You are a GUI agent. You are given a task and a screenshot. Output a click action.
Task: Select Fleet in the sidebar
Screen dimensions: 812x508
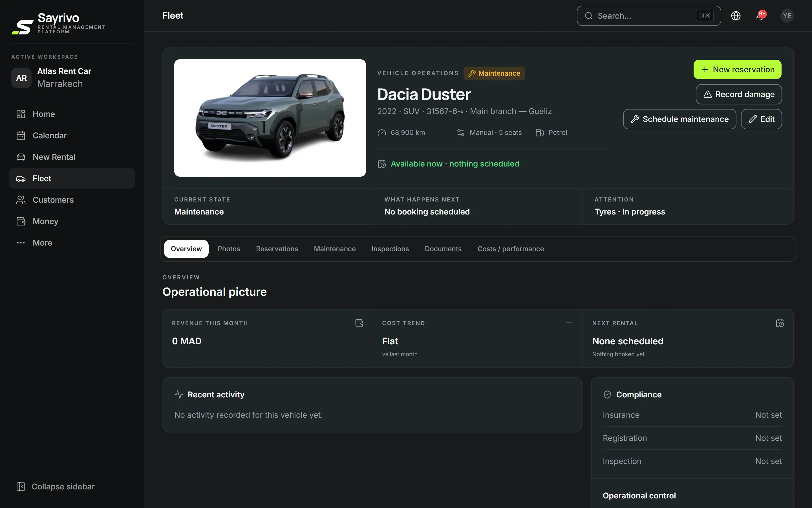click(x=71, y=178)
